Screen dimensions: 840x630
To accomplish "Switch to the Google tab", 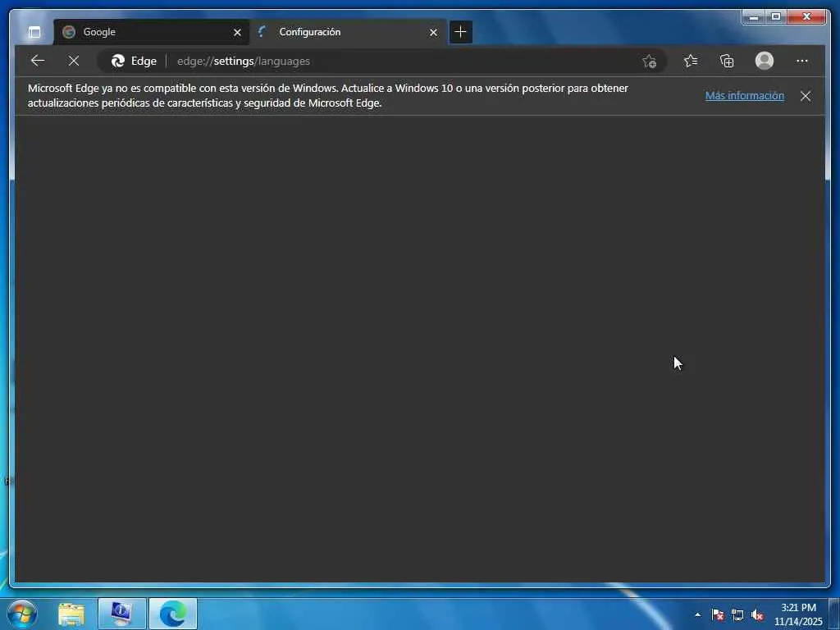I will coord(151,32).
